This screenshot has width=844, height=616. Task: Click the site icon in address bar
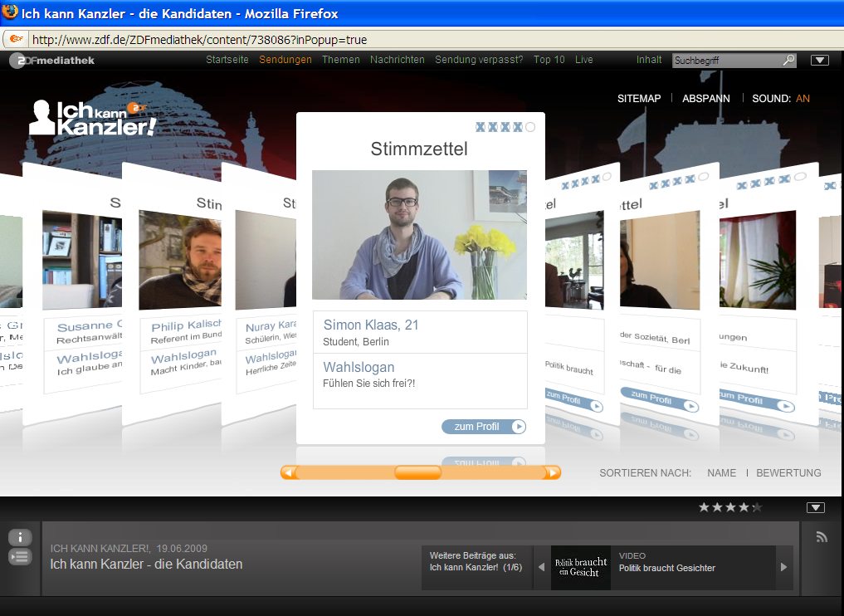tap(16, 39)
